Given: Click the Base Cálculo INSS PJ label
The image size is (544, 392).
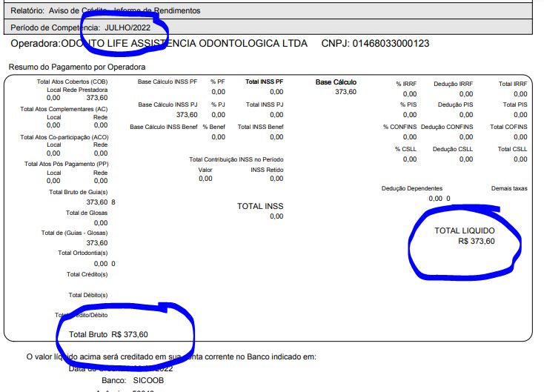Looking at the screenshot, I should tap(167, 104).
